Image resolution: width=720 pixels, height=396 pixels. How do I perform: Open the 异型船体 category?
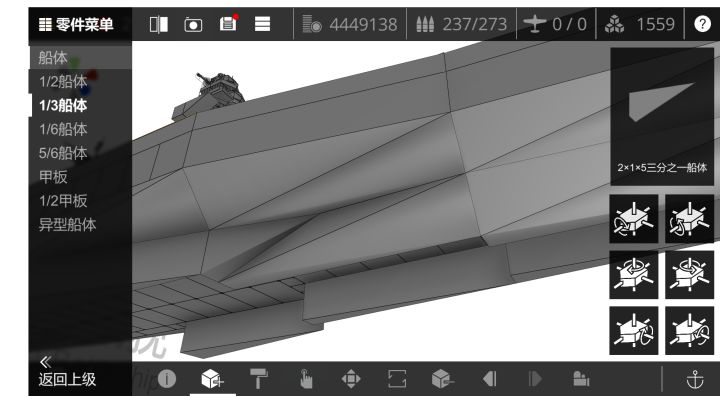pos(68,225)
